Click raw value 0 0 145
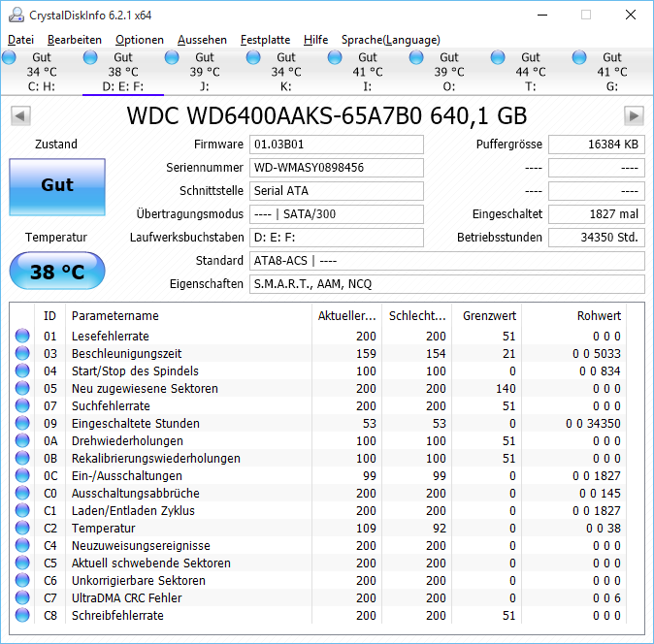 point(600,493)
